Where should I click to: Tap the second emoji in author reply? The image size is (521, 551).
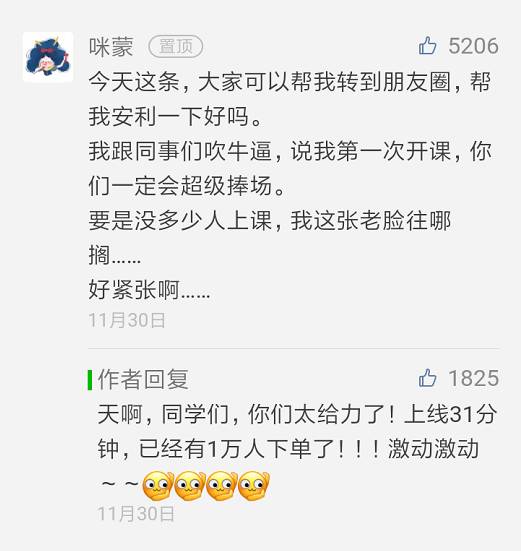[x=190, y=486]
